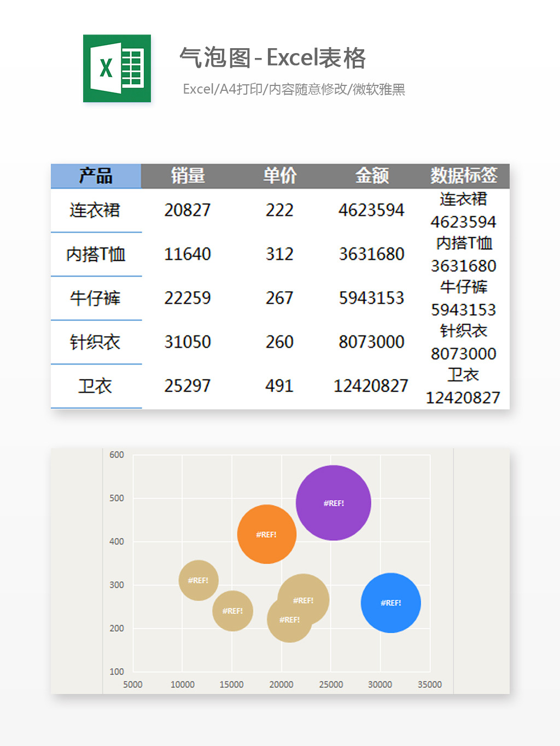This screenshot has height=746, width=560.
Task: Click the 销量 column header
Action: 188,176
